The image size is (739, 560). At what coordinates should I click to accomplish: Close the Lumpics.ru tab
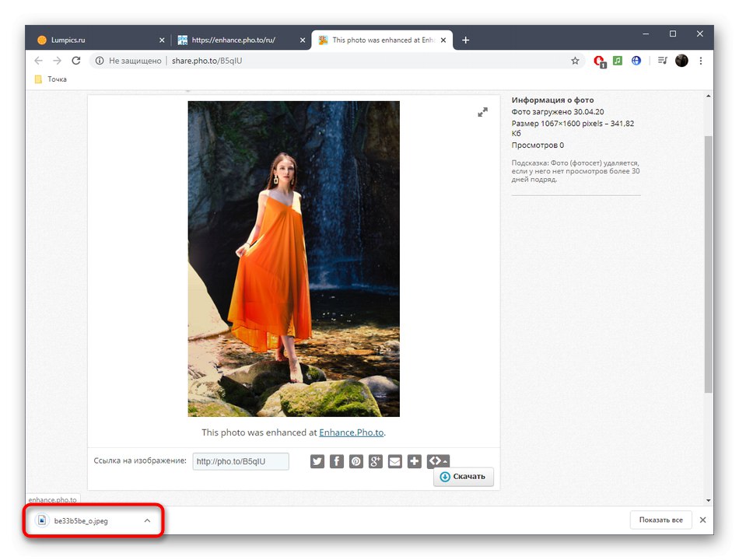point(162,40)
